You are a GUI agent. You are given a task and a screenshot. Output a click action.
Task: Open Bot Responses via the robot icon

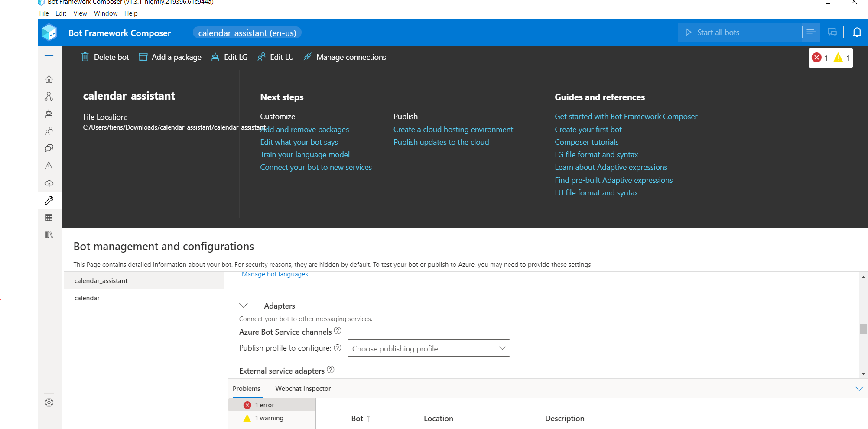coord(49,114)
